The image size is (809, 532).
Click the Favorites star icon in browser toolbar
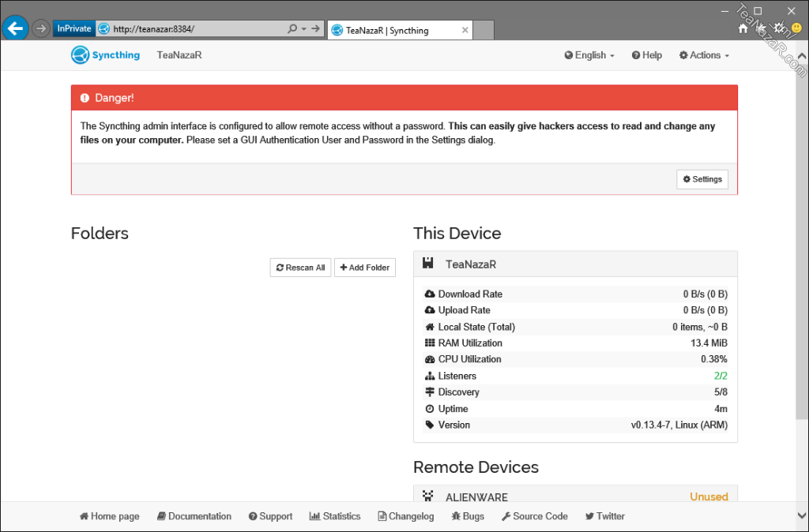(761, 29)
